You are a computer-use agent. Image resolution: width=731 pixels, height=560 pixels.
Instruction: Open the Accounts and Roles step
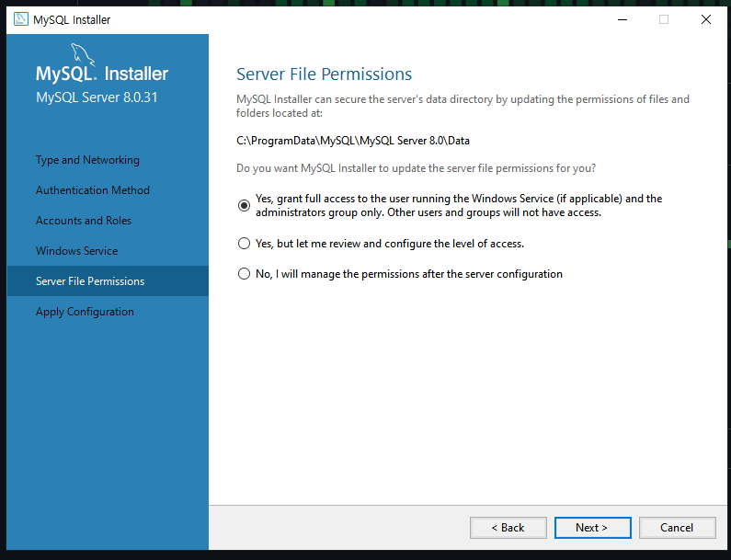(x=84, y=221)
